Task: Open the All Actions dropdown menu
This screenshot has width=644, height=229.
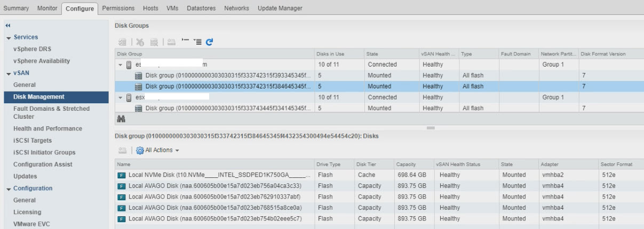Action: click(x=158, y=150)
